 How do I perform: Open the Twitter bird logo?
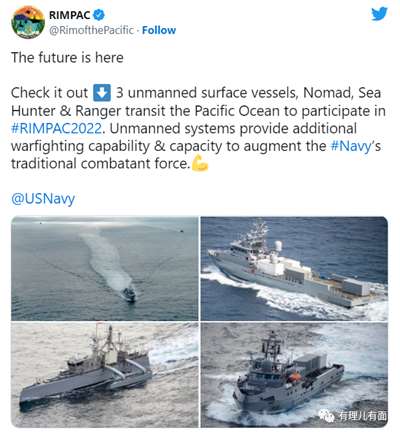[x=379, y=14]
